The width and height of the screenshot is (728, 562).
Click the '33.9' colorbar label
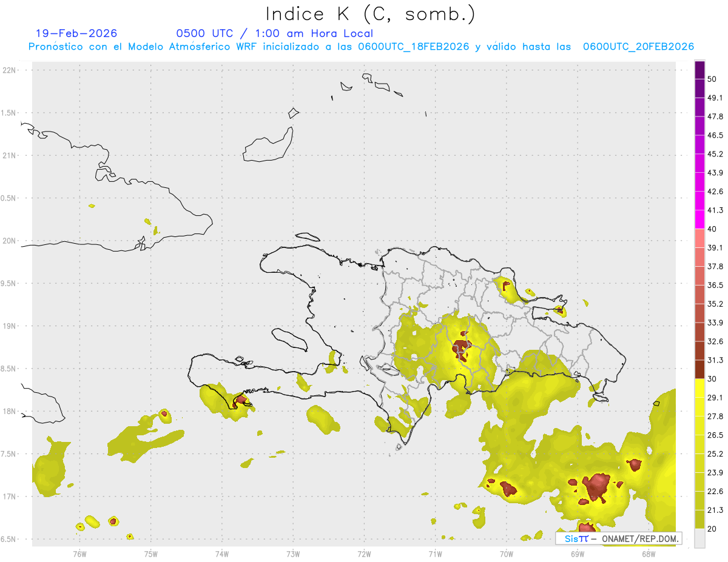click(x=715, y=323)
